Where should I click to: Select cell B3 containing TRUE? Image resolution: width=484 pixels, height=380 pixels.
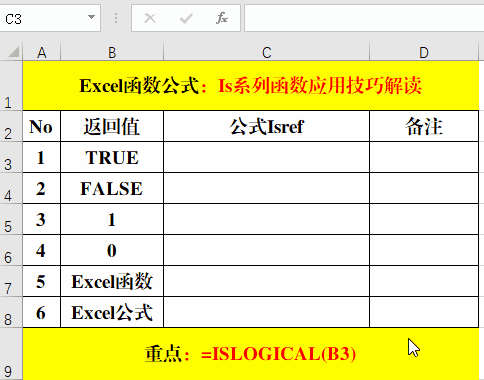coord(112,157)
